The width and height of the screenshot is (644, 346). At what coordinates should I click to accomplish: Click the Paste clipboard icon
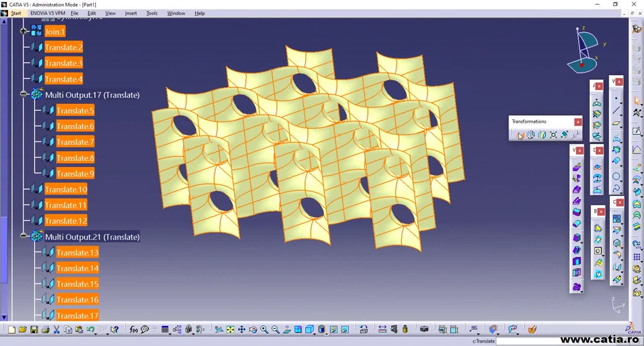(79, 329)
